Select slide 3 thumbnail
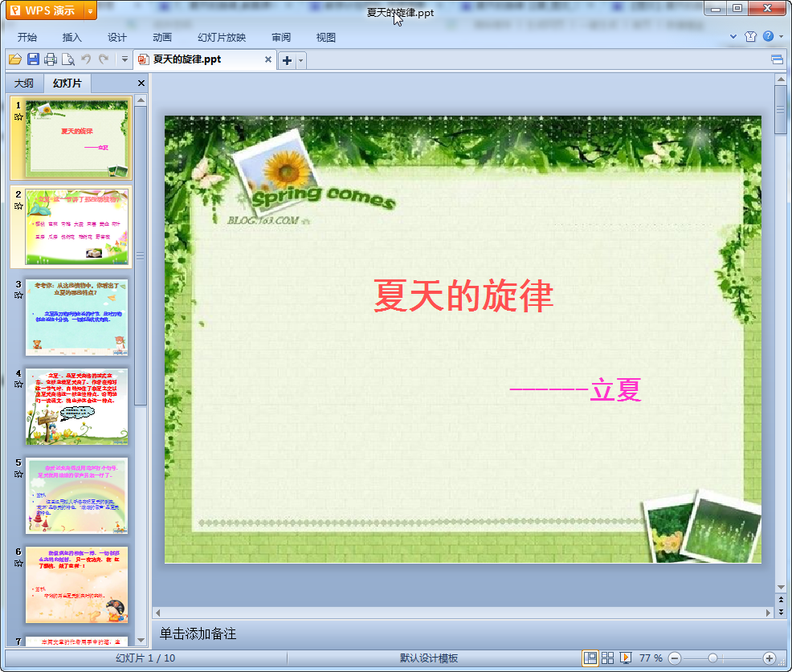 (x=77, y=317)
